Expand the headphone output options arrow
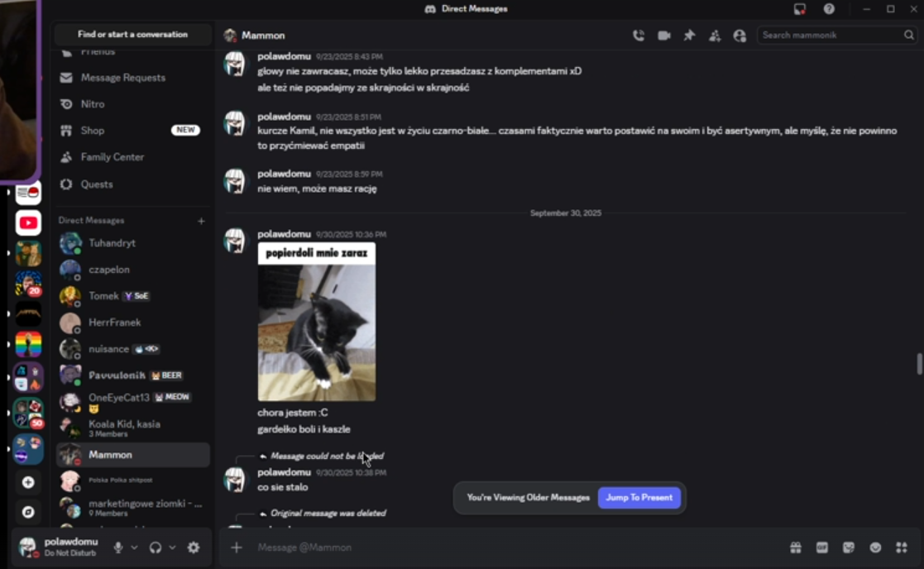Image resolution: width=924 pixels, height=569 pixels. pos(172,547)
